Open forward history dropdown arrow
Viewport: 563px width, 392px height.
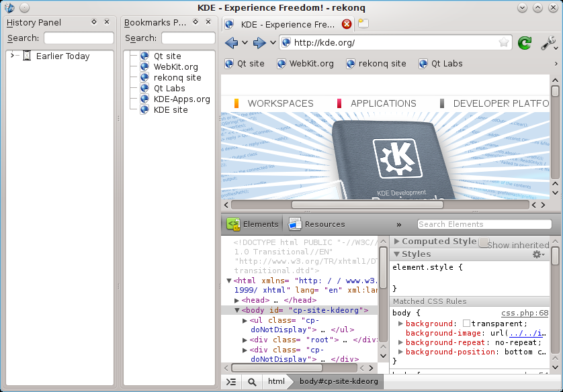pos(273,43)
